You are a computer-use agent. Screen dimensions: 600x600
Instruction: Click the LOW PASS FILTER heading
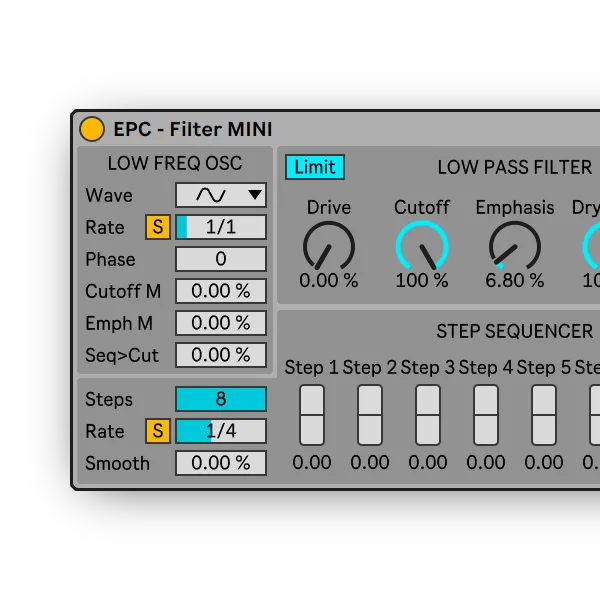tap(515, 167)
